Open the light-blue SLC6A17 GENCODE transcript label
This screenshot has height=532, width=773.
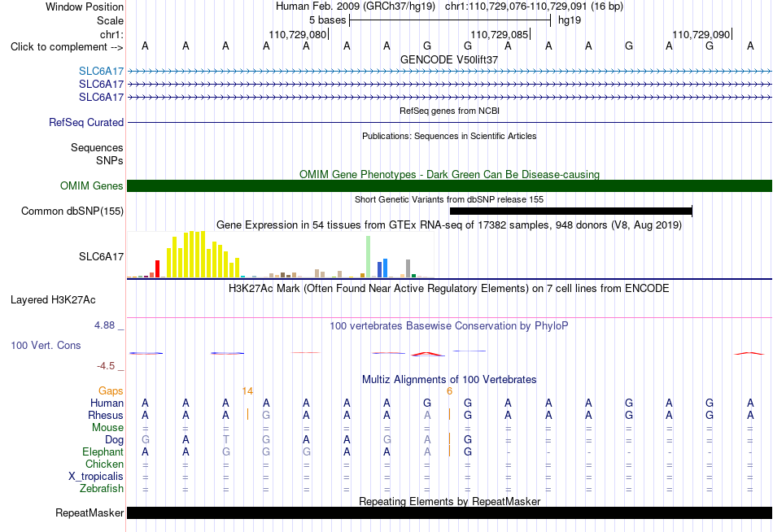click(x=101, y=72)
